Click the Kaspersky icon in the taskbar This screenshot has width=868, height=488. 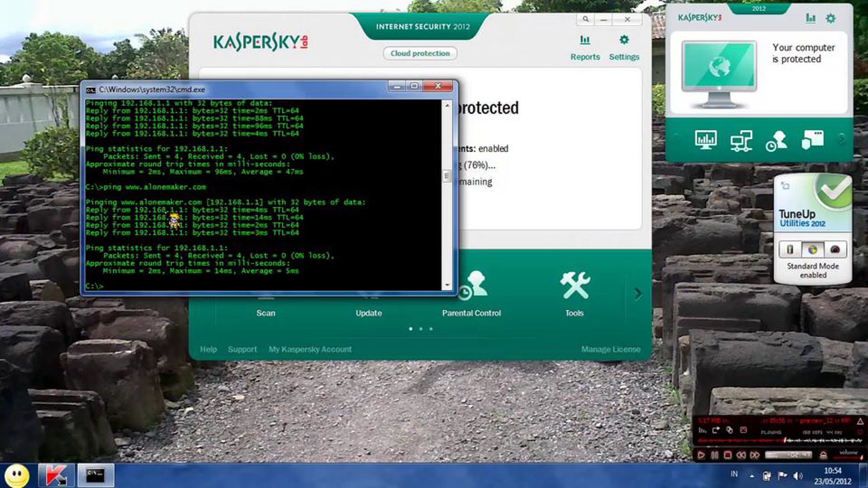[x=56, y=475]
